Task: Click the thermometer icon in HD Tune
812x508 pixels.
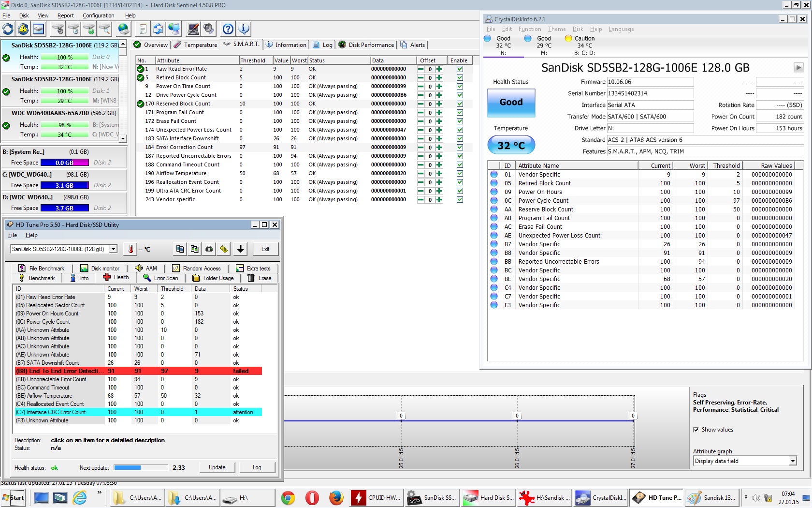Action: pos(130,249)
